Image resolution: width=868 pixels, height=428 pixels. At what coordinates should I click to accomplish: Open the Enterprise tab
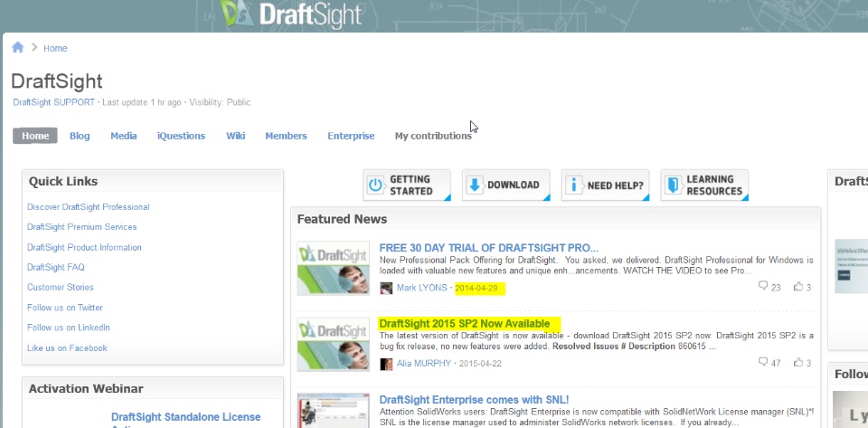pos(351,136)
